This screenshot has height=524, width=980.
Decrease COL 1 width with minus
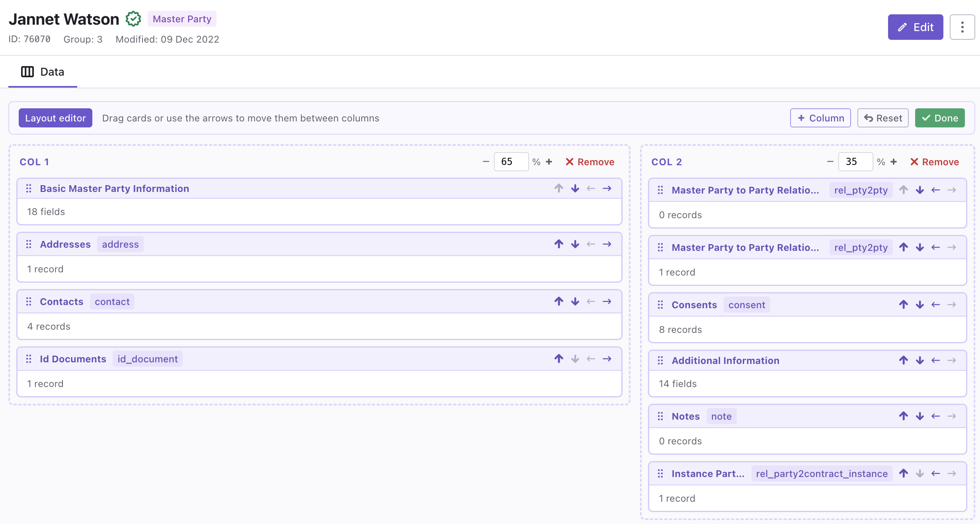pos(486,162)
